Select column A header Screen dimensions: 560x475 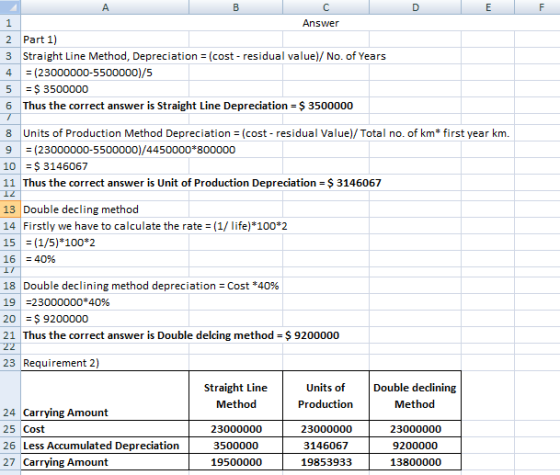pos(105,7)
